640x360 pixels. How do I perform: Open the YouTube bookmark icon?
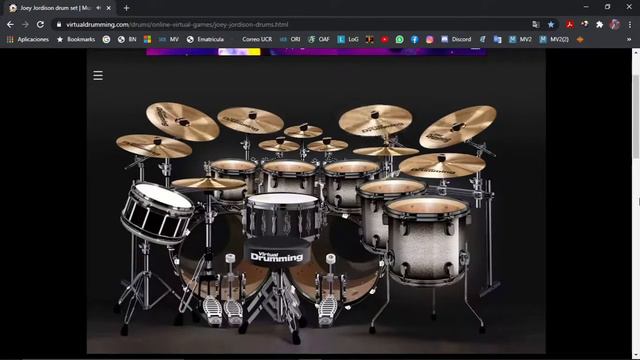point(384,39)
